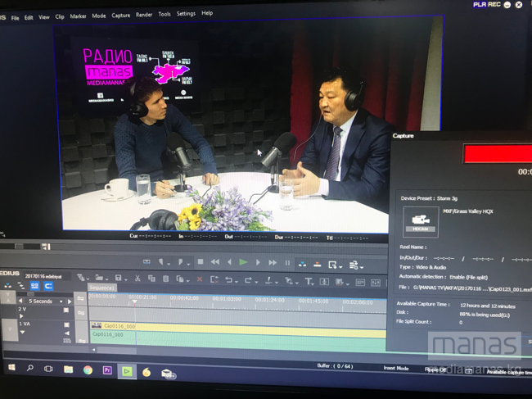Screen dimensions: 532x399
Task: Click the Add Cut Point icon
Action: tap(268, 280)
